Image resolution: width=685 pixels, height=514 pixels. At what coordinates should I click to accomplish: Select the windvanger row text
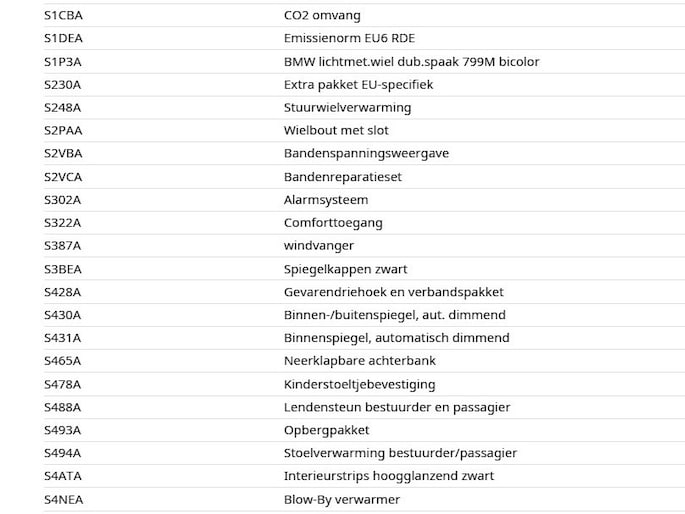click(318, 246)
